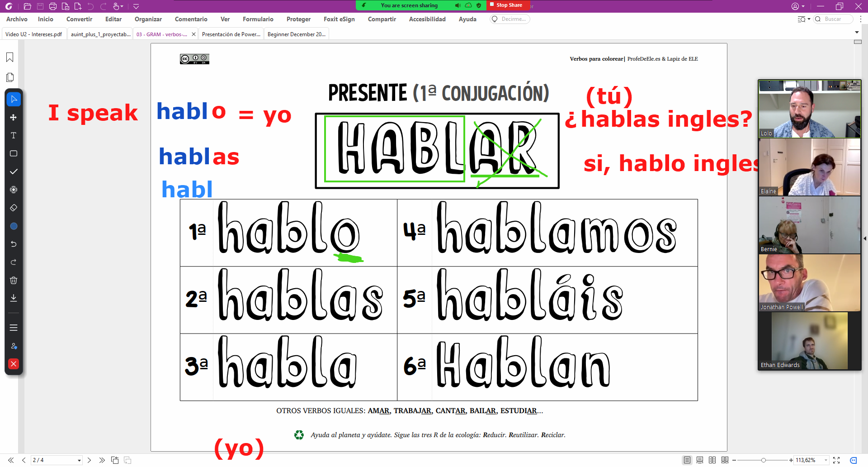Screen dimensions: 868x467
Task: Open the Convertir ribbon tab
Action: pos(79,19)
